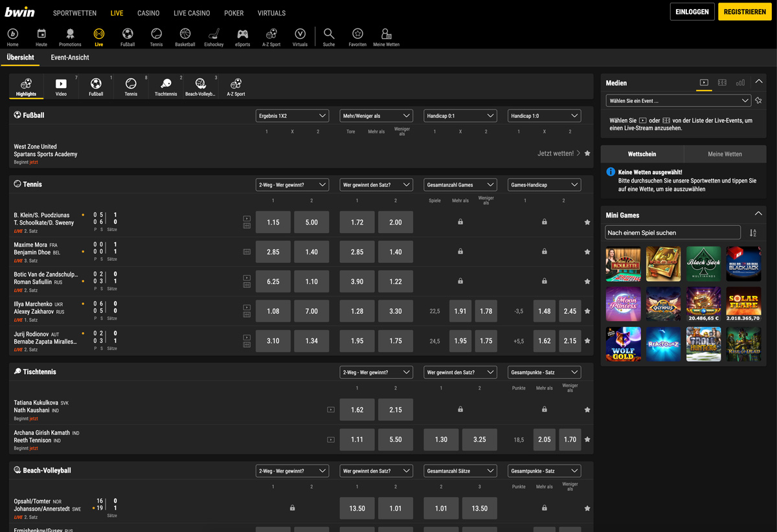Open the Favoriten star icon
777x532 pixels.
(357, 37)
